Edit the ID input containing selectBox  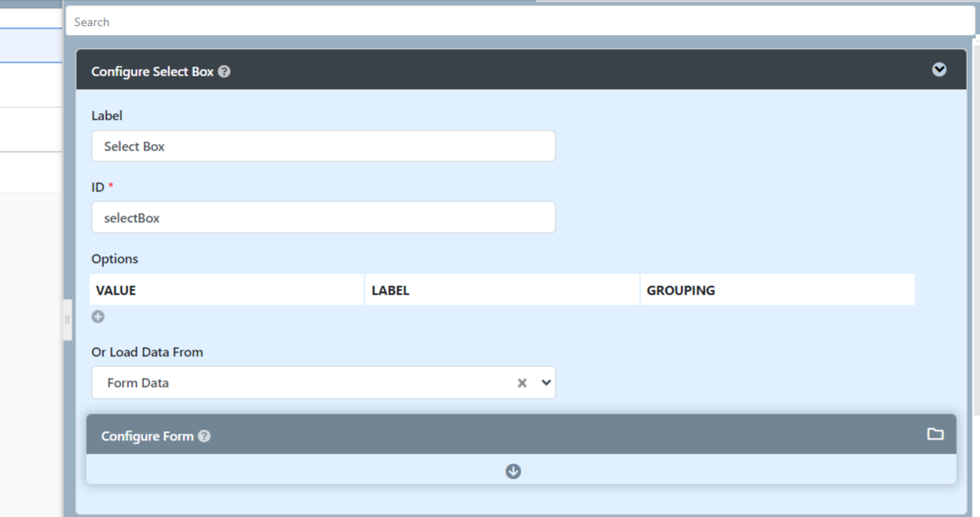point(323,217)
